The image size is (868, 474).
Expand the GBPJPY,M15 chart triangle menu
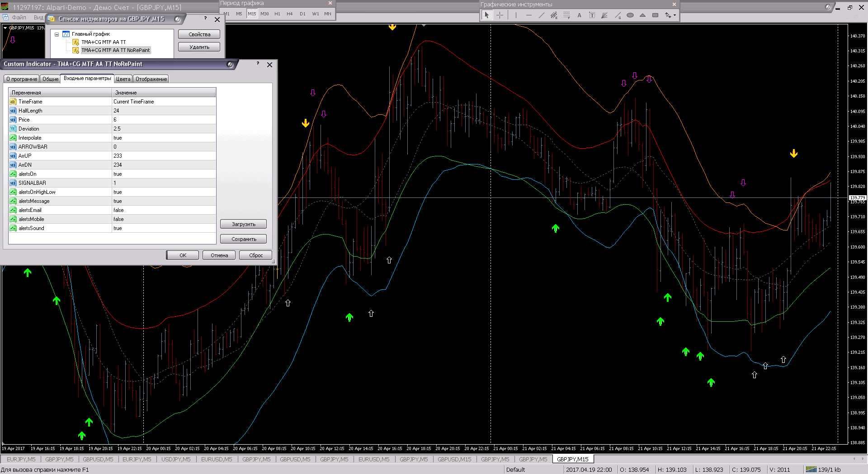click(x=5, y=28)
